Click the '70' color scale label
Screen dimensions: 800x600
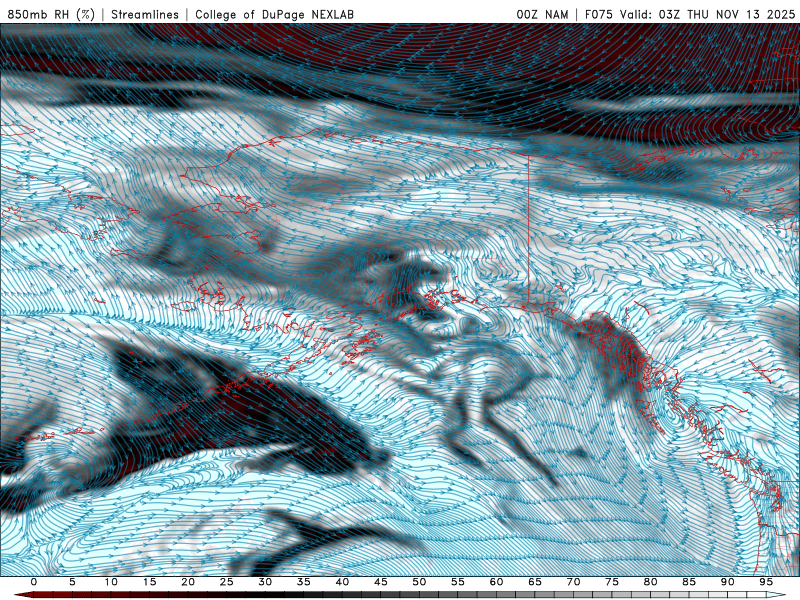(573, 582)
